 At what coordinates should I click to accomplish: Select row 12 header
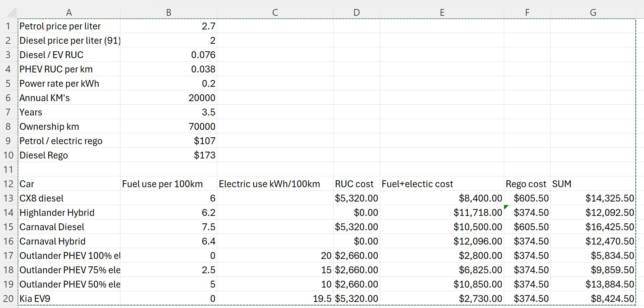[9, 184]
